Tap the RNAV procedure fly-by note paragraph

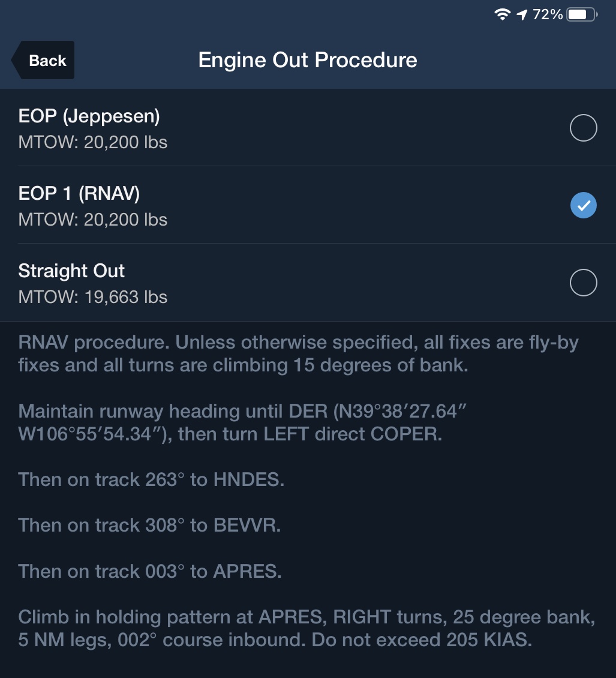click(x=298, y=354)
